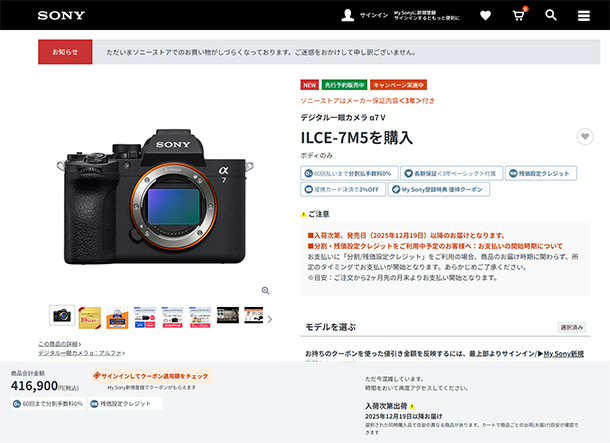This screenshot has width=610, height=443.
Task: Open the hamburger menu
Action: pyautogui.click(x=584, y=16)
